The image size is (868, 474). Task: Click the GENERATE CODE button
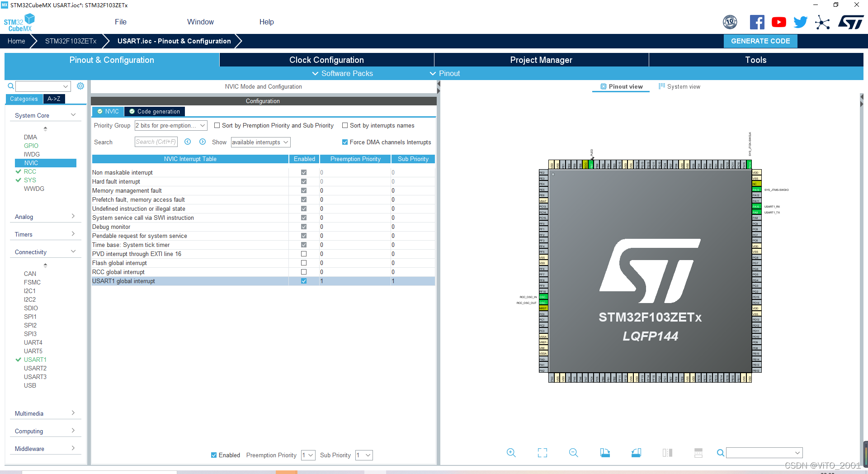[760, 41]
